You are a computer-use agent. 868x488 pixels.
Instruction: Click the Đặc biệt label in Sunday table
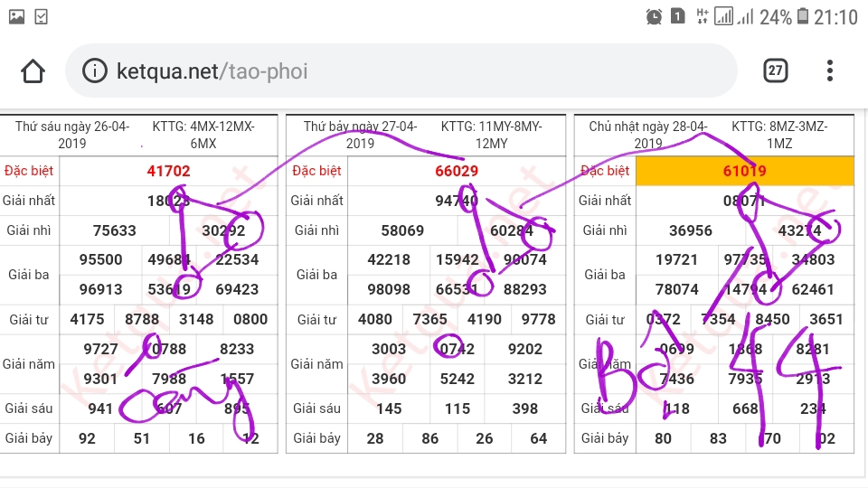(x=605, y=171)
